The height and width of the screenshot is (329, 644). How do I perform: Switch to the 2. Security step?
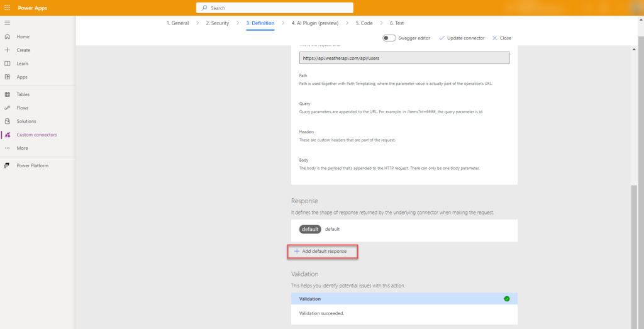(x=217, y=23)
